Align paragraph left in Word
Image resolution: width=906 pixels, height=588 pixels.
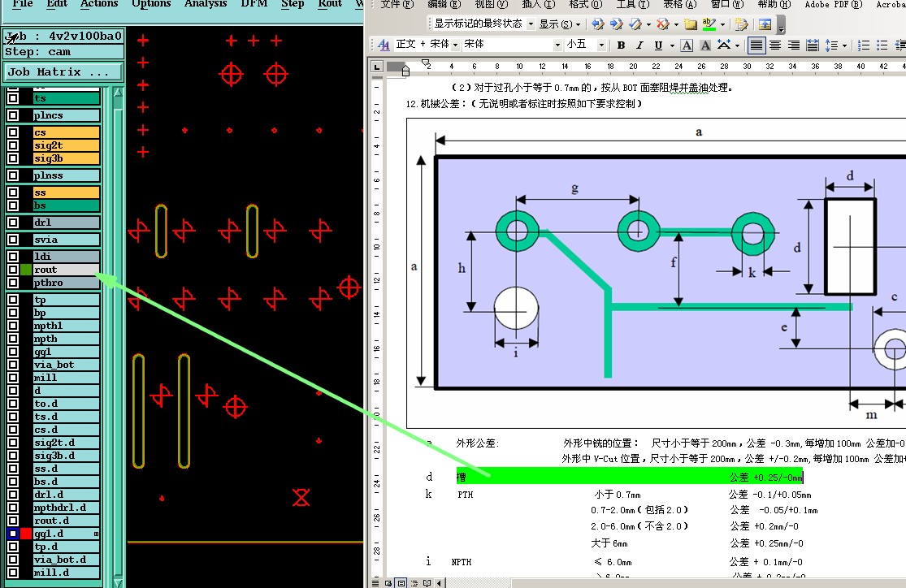(x=756, y=45)
